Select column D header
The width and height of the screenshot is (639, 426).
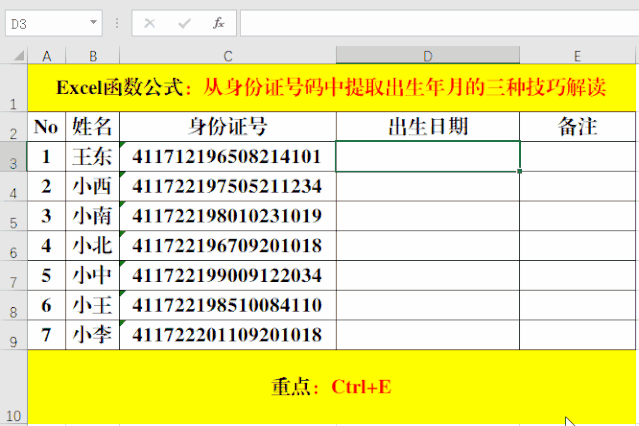click(428, 56)
